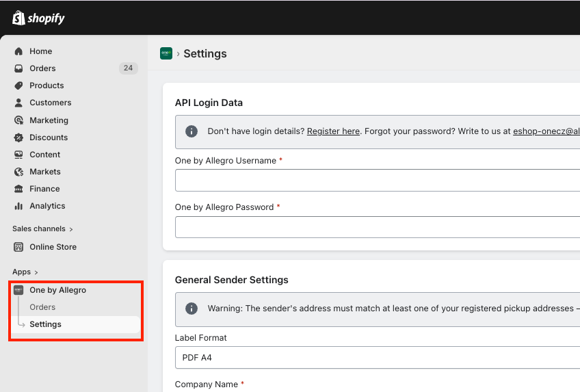580x392 pixels.
Task: Open Markets section
Action: 45,172
